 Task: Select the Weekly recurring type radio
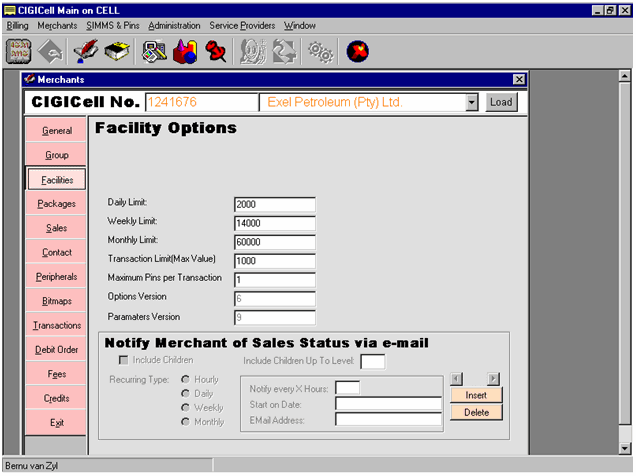click(x=185, y=407)
